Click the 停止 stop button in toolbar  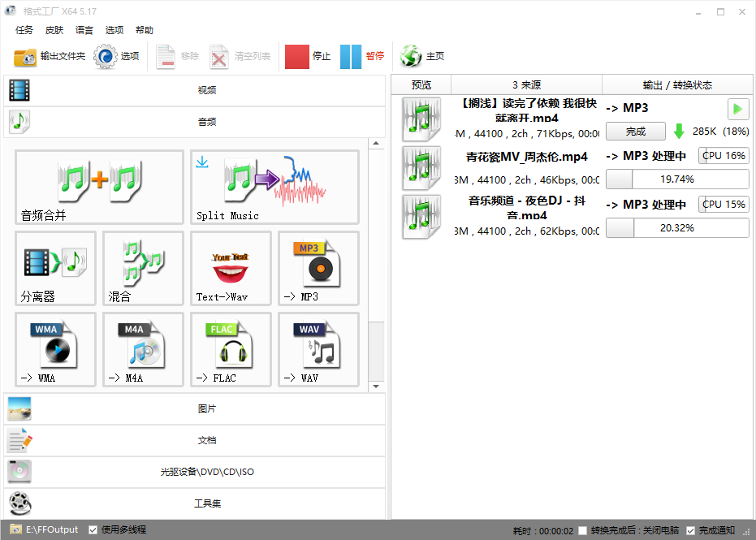308,56
